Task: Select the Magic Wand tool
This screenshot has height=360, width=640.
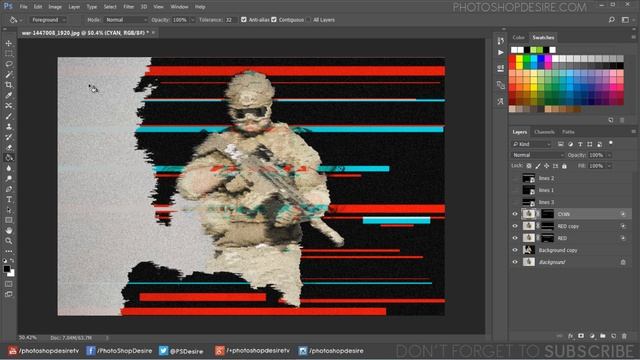Action: [x=9, y=74]
